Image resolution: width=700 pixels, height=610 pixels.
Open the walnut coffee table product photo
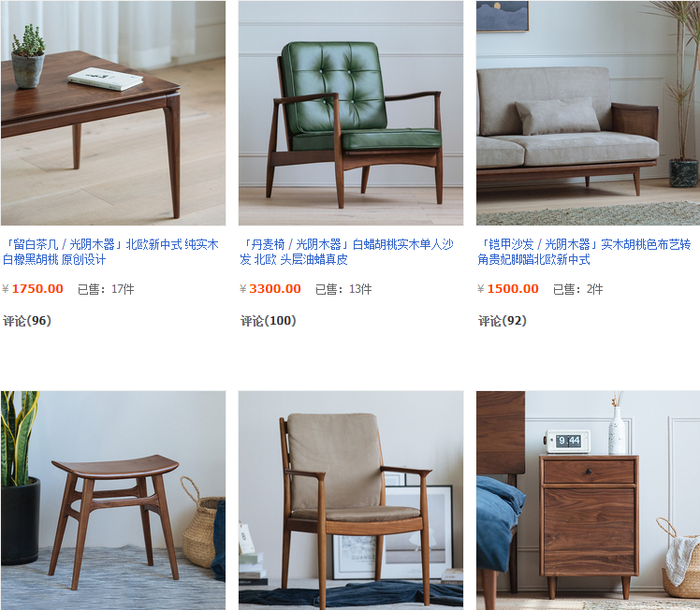(113, 113)
